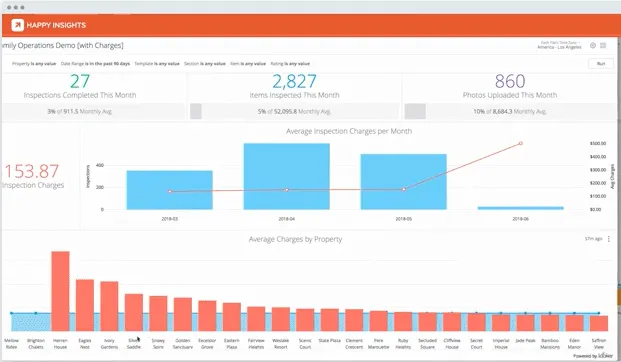Click the 2018-06 line chart point
The width and height of the screenshot is (621, 362).
521,143
